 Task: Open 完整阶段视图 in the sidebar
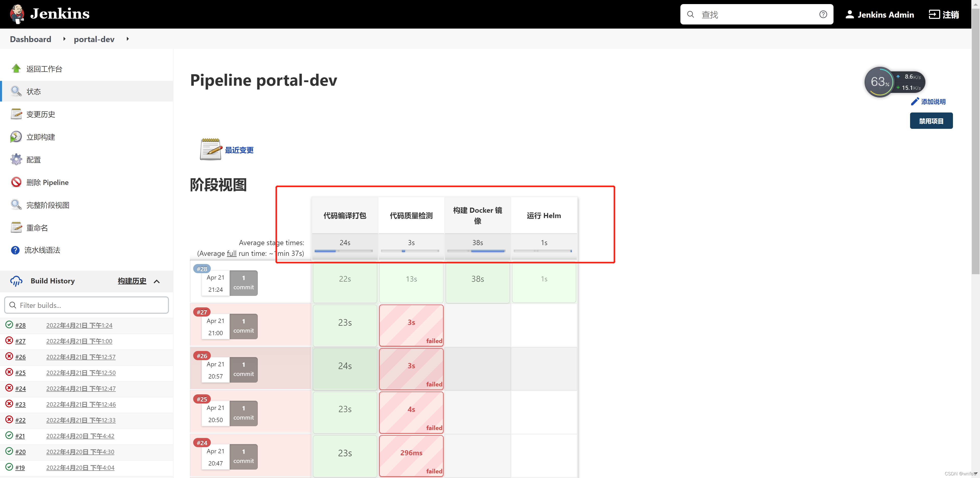point(47,205)
